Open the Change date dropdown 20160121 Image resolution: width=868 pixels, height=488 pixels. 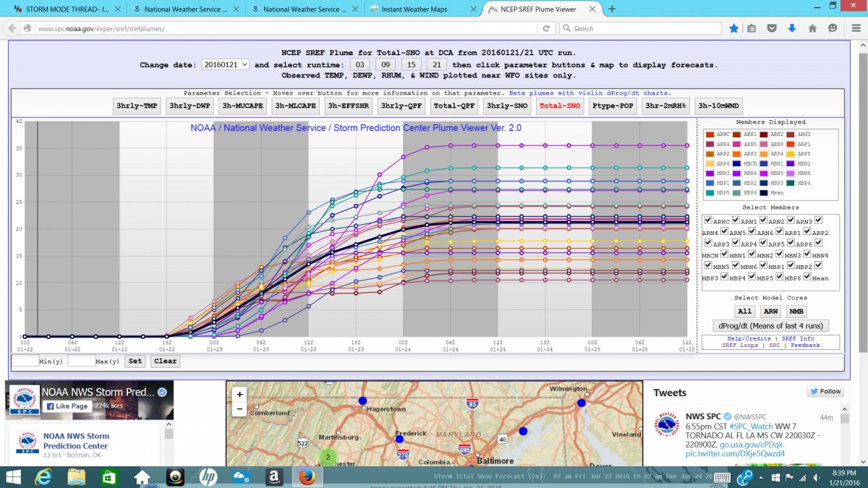225,64
